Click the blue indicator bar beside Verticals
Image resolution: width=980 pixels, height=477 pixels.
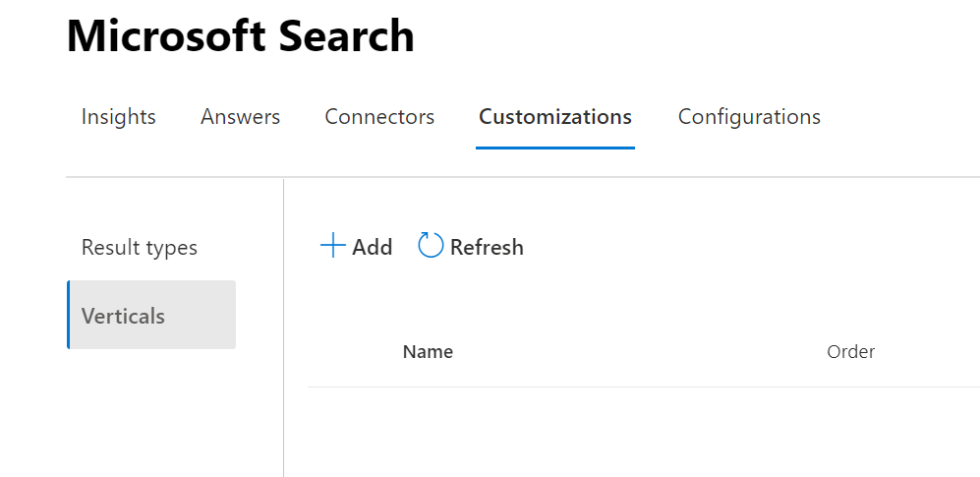tap(69, 315)
